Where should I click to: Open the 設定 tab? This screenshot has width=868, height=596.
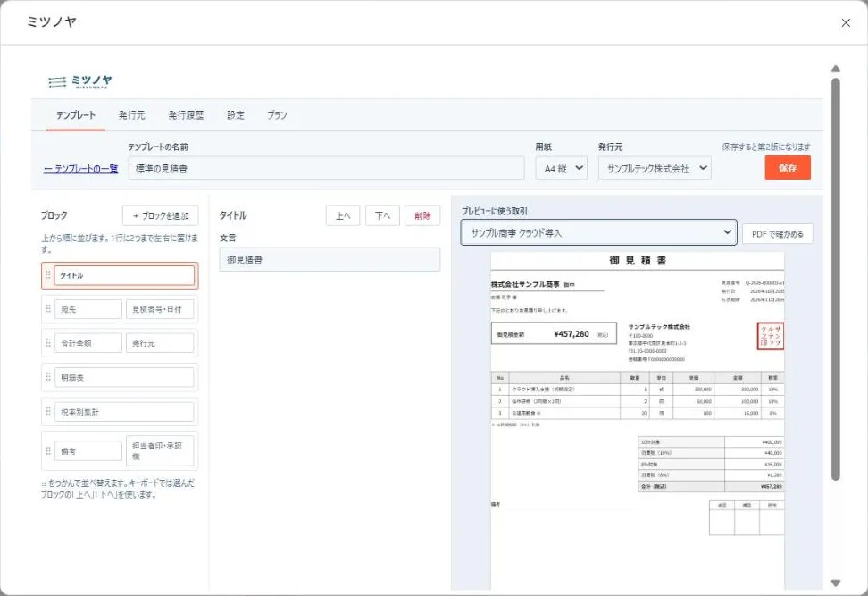tap(235, 115)
